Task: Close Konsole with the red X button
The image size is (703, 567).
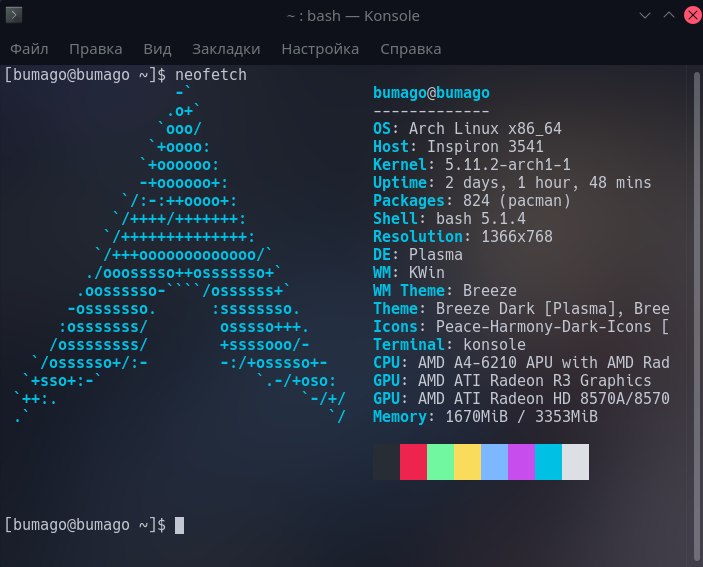Action: (693, 15)
